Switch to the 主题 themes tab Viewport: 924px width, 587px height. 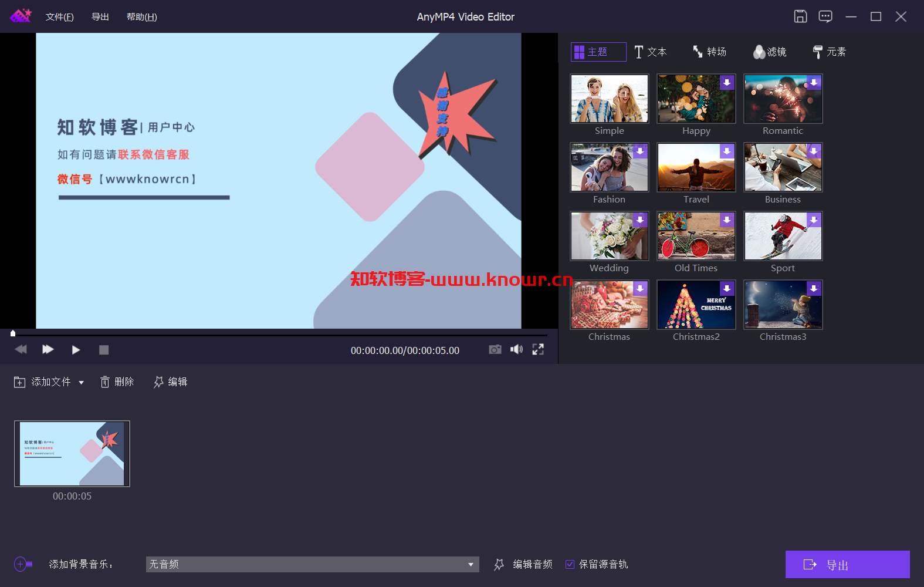598,52
